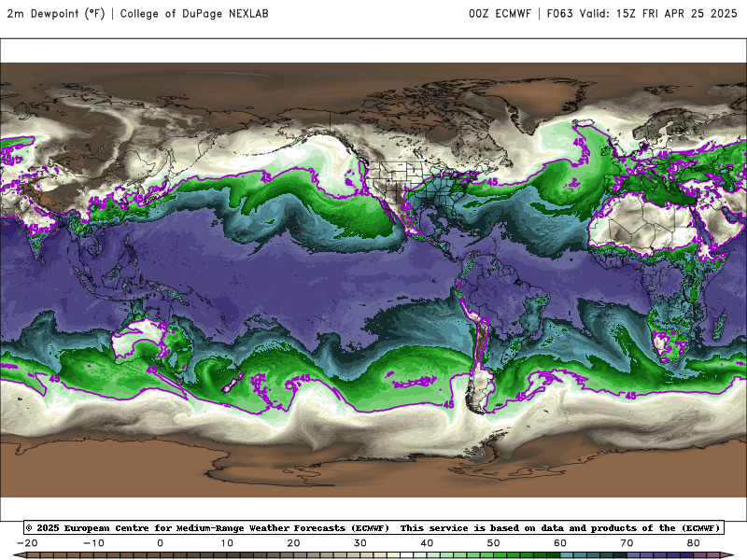The height and width of the screenshot is (560, 747).
Task: Click the "00Z ECMWF" model run text
Action: (500, 14)
